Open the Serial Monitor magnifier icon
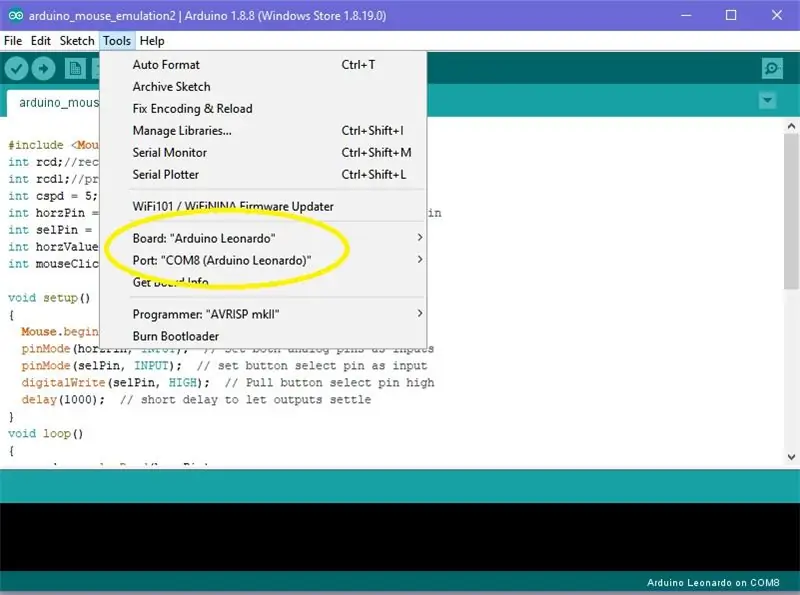Image resolution: width=800 pixels, height=595 pixels. 772,68
